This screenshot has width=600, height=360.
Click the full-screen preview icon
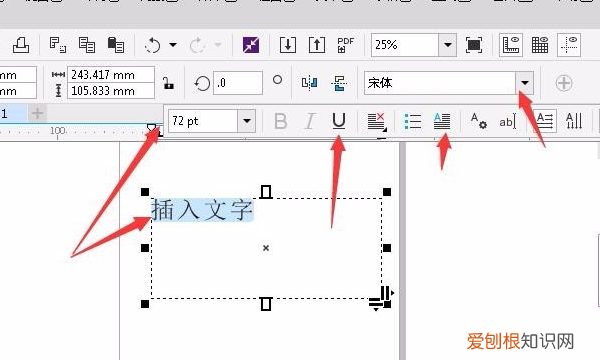[474, 45]
